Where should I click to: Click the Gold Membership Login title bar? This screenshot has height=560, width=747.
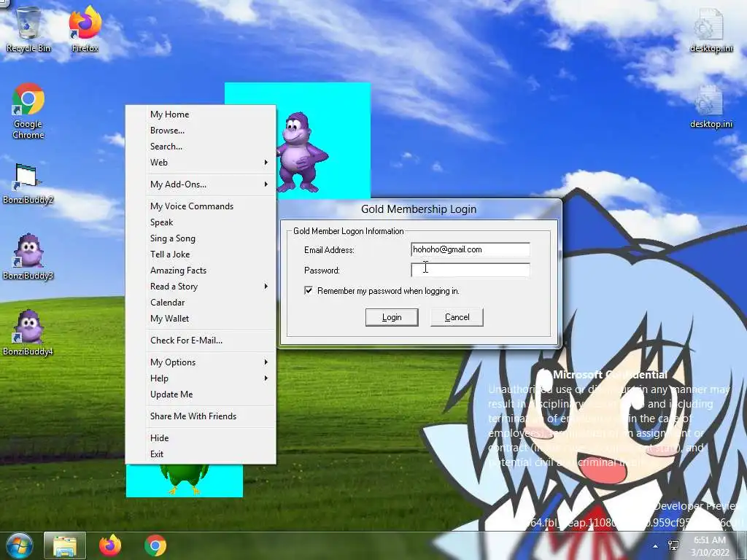click(x=418, y=209)
